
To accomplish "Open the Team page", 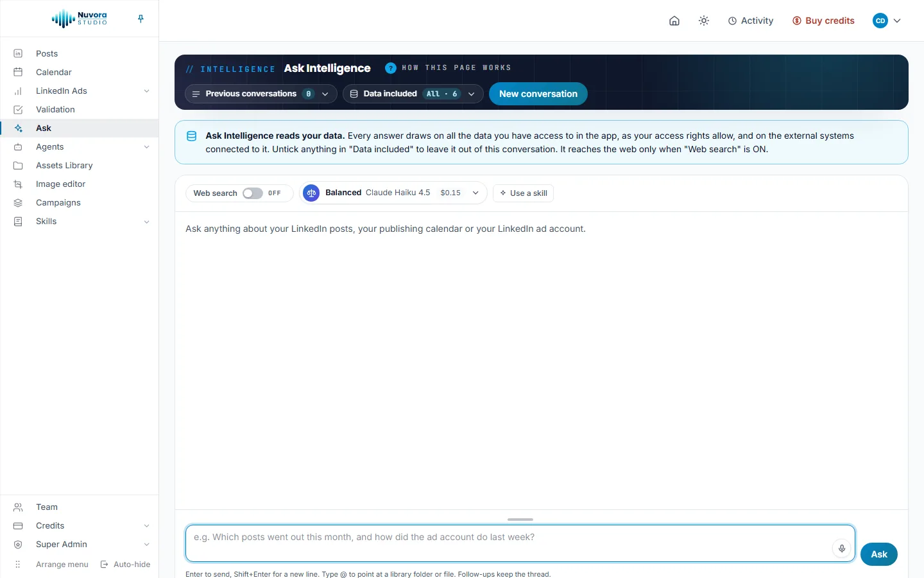I will click(x=80, y=507).
